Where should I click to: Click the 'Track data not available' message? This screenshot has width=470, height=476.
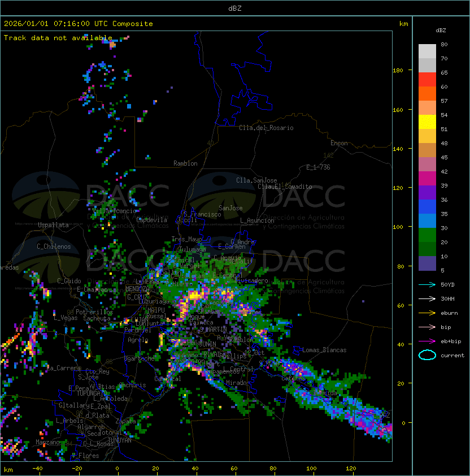(58, 38)
